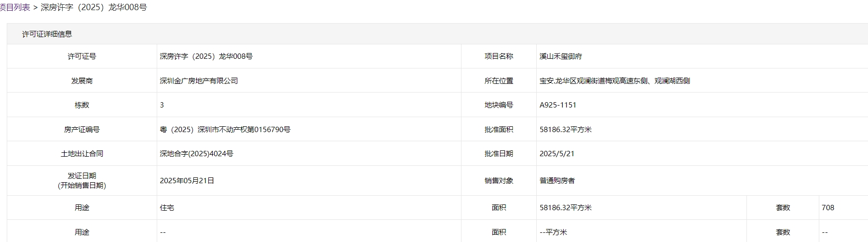The width and height of the screenshot is (868, 242).
Task: Click the land contract value 深地合字(2025)4024号
Action: [197, 153]
